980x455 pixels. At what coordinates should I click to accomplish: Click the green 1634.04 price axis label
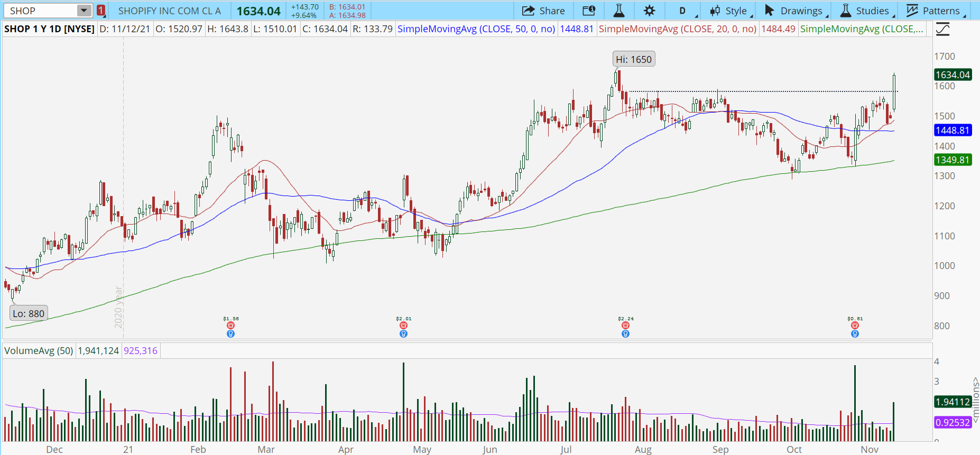pyautogui.click(x=953, y=75)
